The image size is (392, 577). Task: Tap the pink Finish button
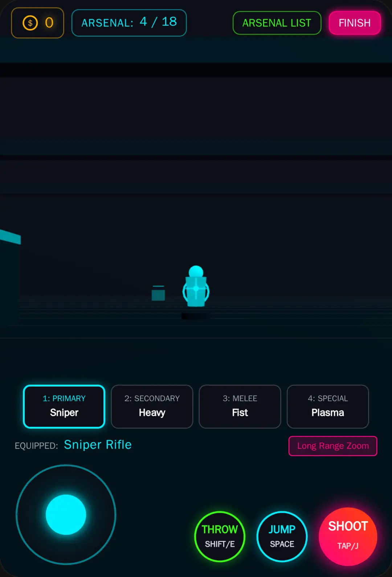[x=355, y=23]
